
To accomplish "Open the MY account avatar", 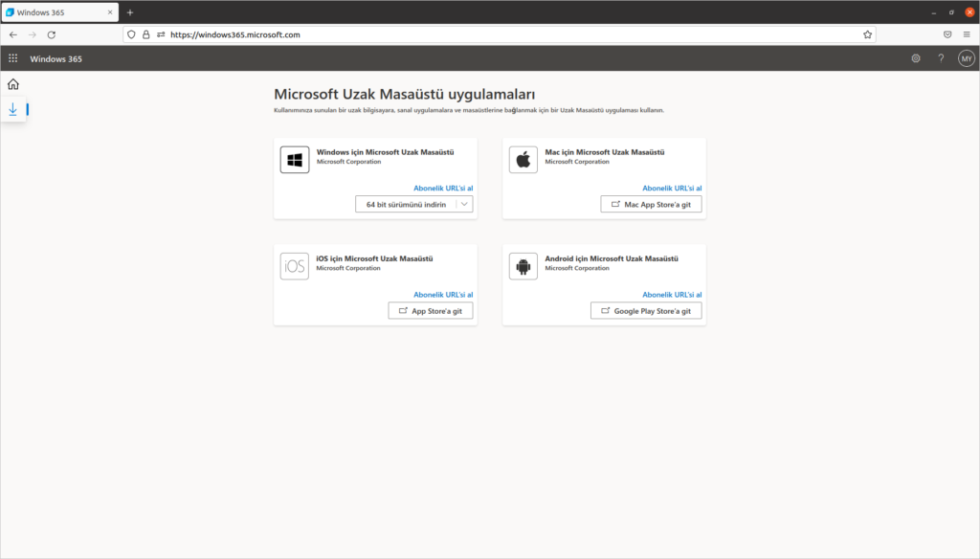I will coord(967,58).
